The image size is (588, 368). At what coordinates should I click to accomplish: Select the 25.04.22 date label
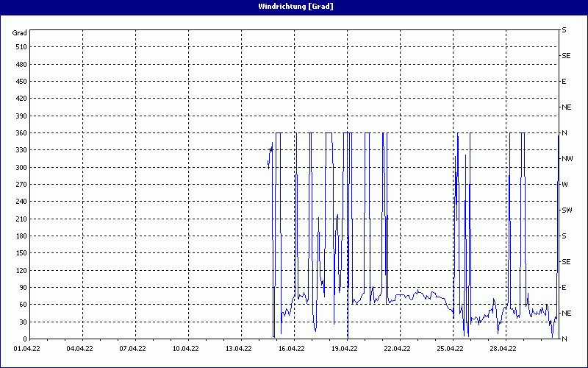pyautogui.click(x=451, y=349)
